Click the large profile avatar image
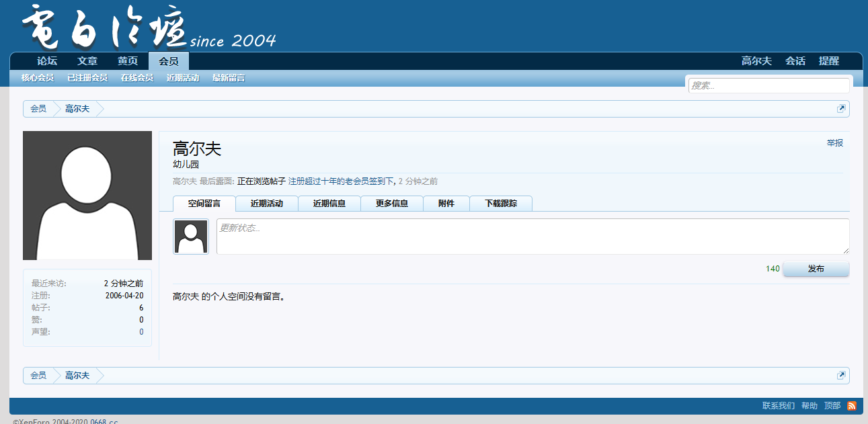 [87, 196]
